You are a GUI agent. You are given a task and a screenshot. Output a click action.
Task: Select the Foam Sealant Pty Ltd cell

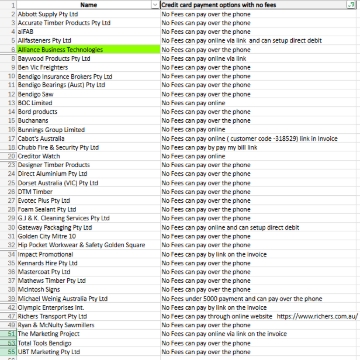(x=88, y=209)
